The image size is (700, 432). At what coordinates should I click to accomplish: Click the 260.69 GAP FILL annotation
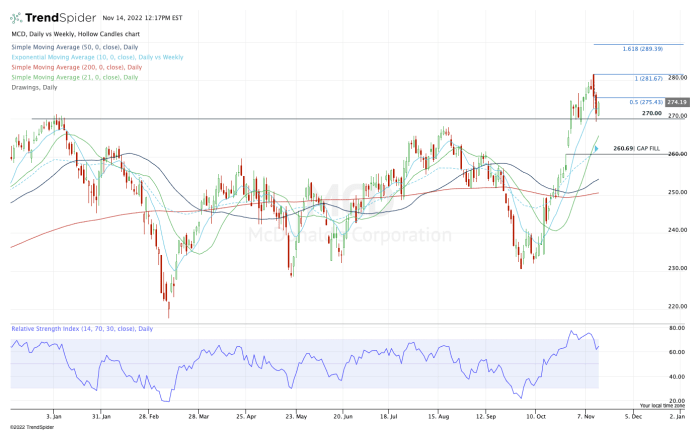pyautogui.click(x=636, y=148)
